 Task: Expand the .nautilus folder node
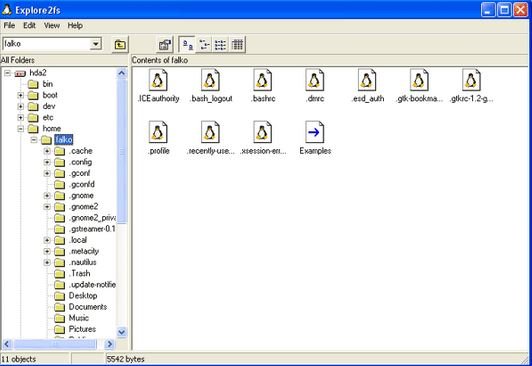click(x=47, y=263)
